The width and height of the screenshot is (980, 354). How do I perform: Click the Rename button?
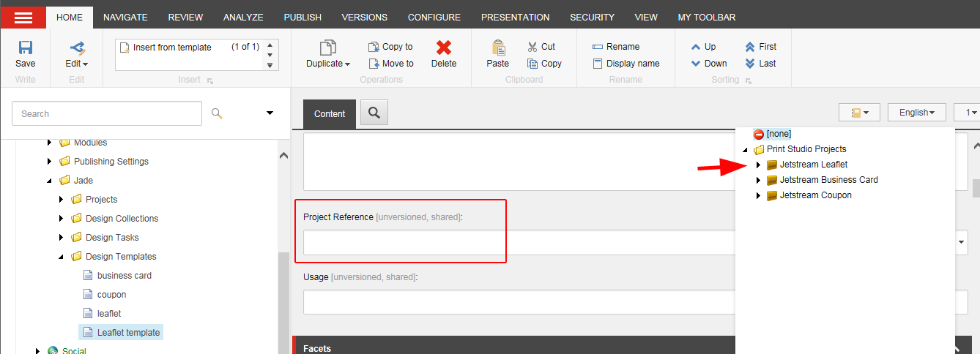click(616, 47)
